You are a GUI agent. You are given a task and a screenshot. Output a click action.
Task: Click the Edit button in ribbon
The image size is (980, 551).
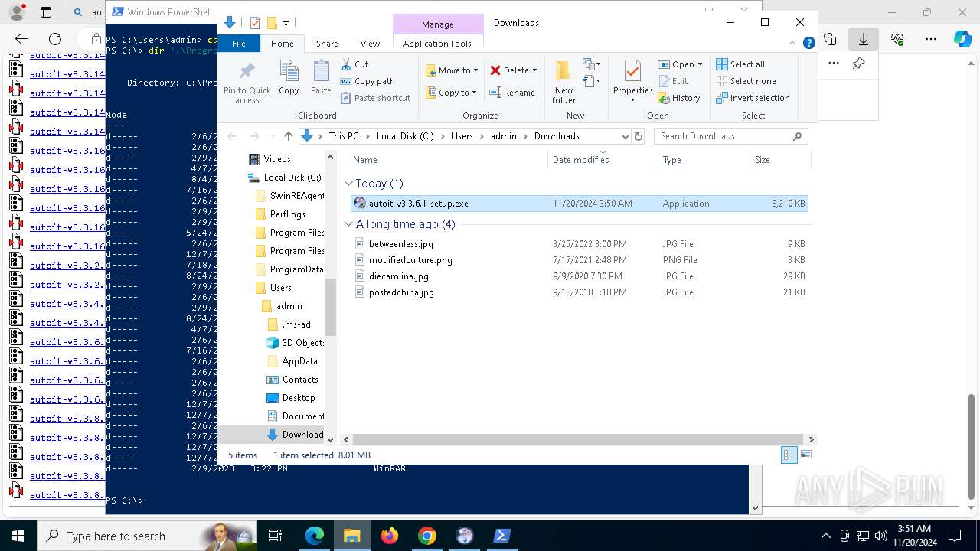673,81
